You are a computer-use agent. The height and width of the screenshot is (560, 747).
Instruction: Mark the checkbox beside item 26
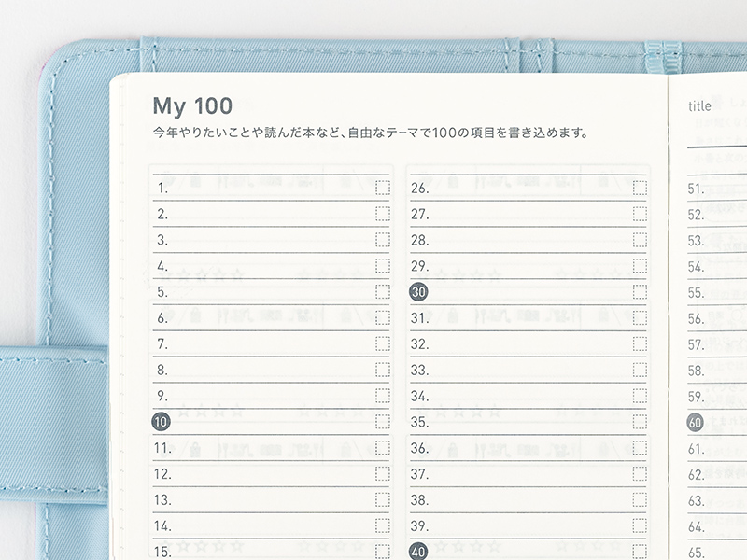click(x=640, y=189)
